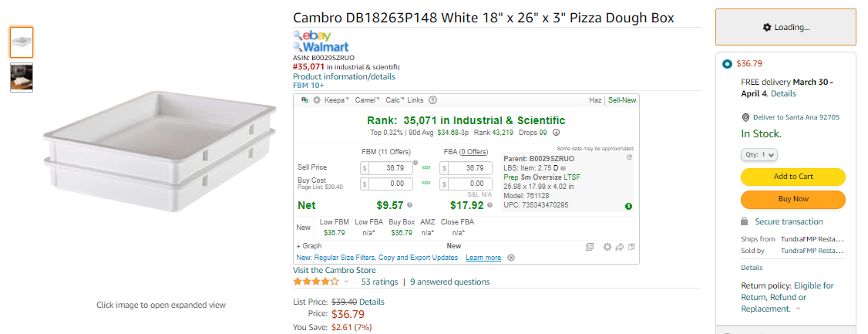Toggle the green sync between Buy Cost fields
This screenshot has width=868, height=334.
[426, 184]
